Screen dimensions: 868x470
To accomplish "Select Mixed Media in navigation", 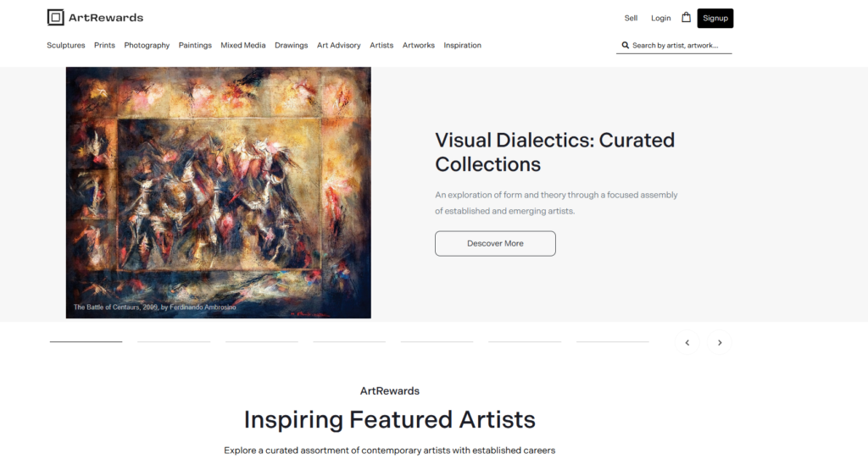I will (x=243, y=46).
